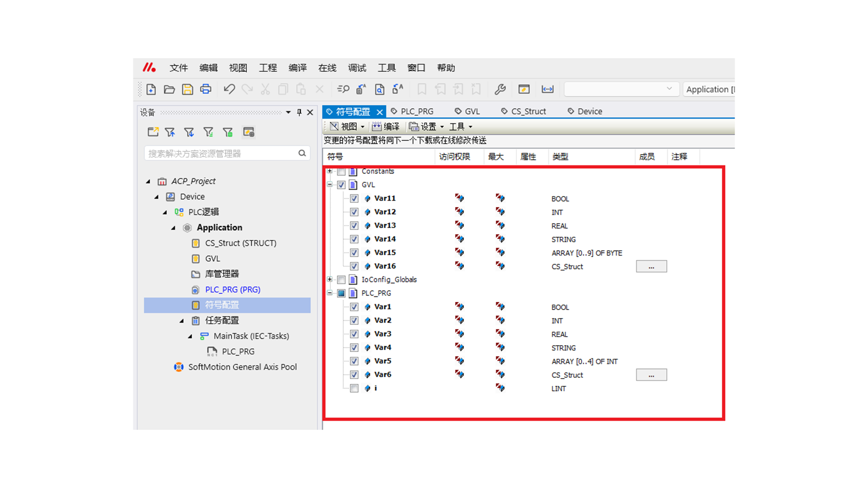
Task: Undo the last action with the toolbar icon
Action: click(229, 89)
